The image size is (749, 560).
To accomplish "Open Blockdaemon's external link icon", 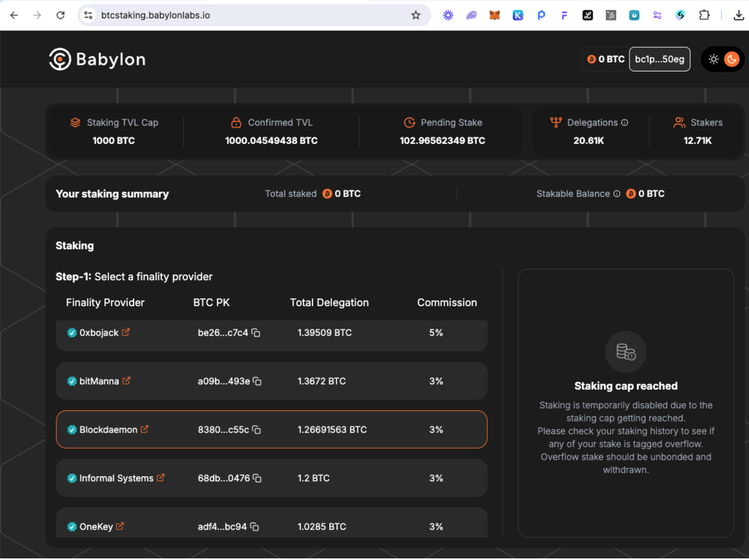I will [x=144, y=429].
